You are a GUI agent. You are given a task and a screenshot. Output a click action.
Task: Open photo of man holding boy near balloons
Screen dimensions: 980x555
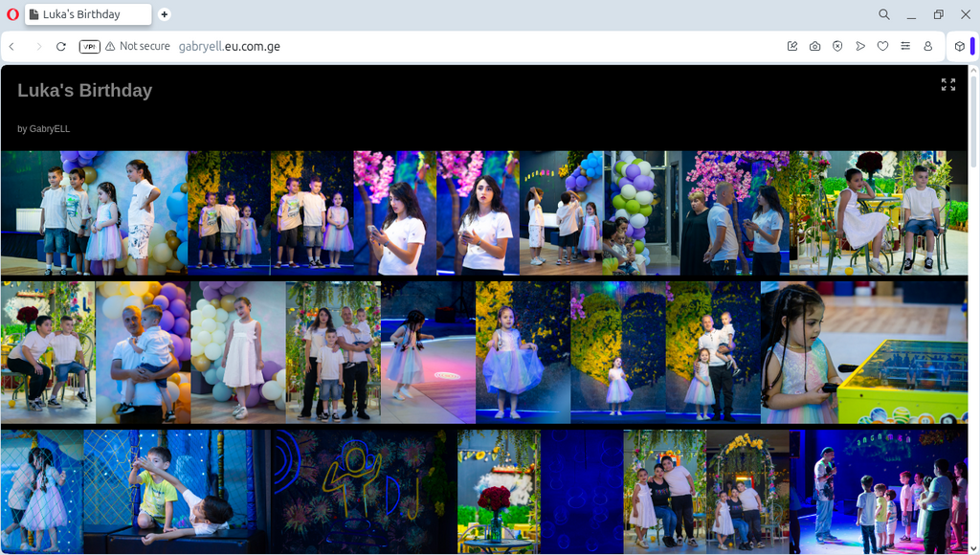[x=144, y=352]
